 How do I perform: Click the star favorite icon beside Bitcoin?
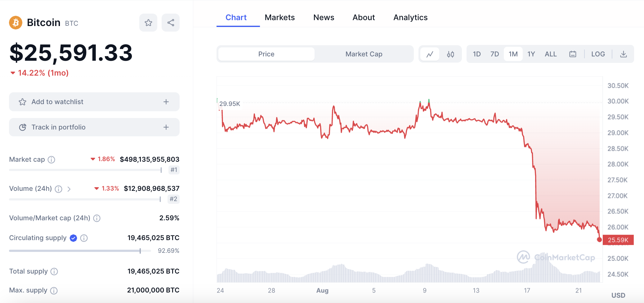[x=148, y=23]
